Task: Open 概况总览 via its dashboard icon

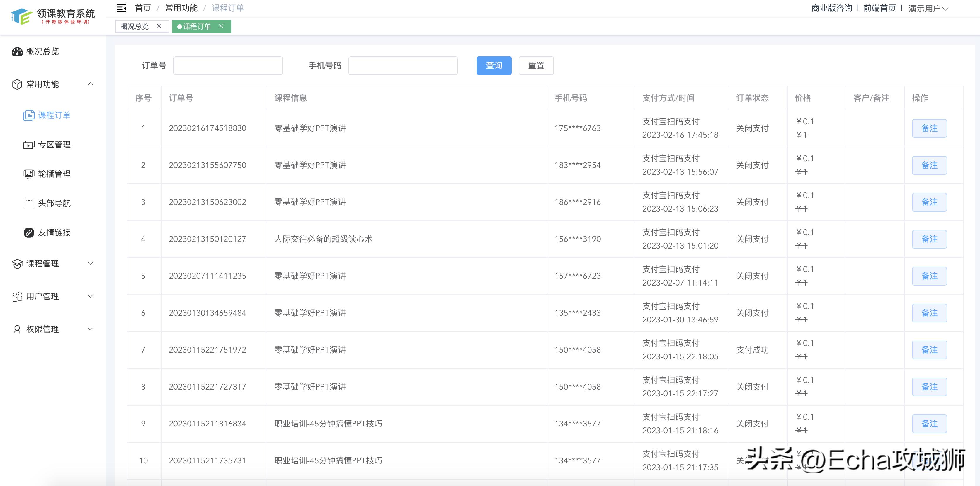Action: (17, 51)
